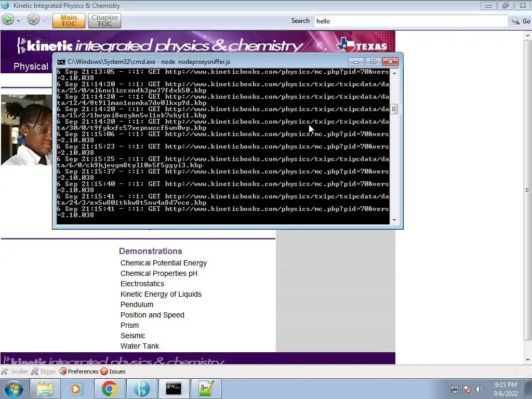Click the volume speaker tray icon
This screenshot has height=399, width=532.
pyautogui.click(x=480, y=390)
